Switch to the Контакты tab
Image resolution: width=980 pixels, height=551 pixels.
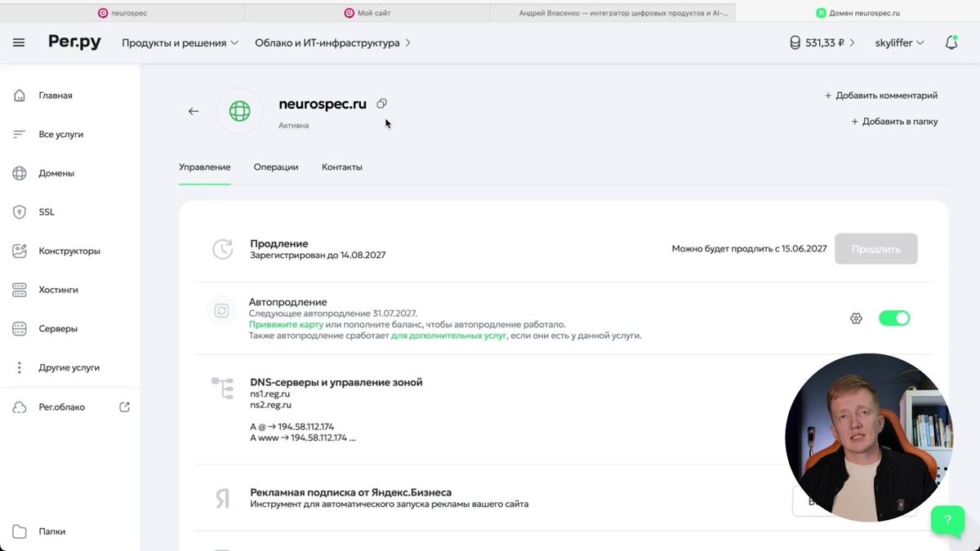pos(342,167)
